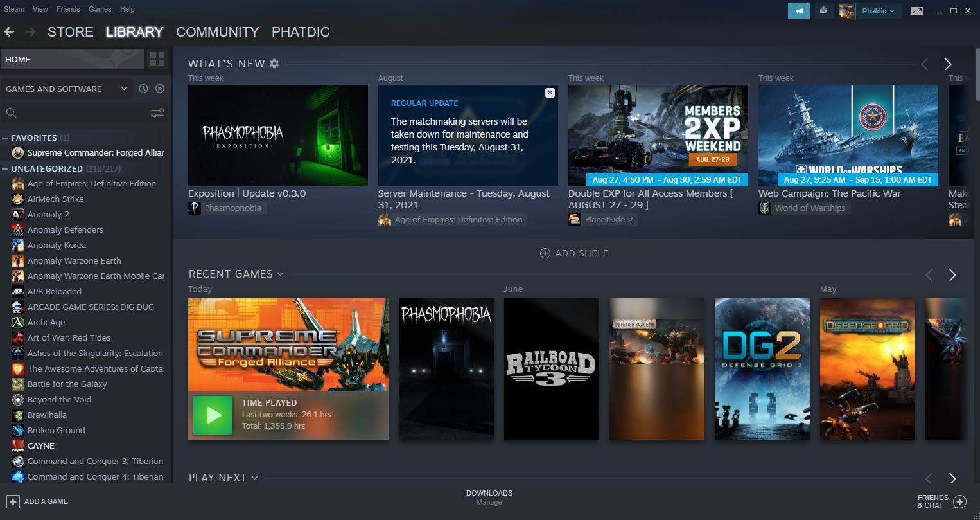980x520 pixels.
Task: Switch library to grid collections view
Action: coord(157,59)
